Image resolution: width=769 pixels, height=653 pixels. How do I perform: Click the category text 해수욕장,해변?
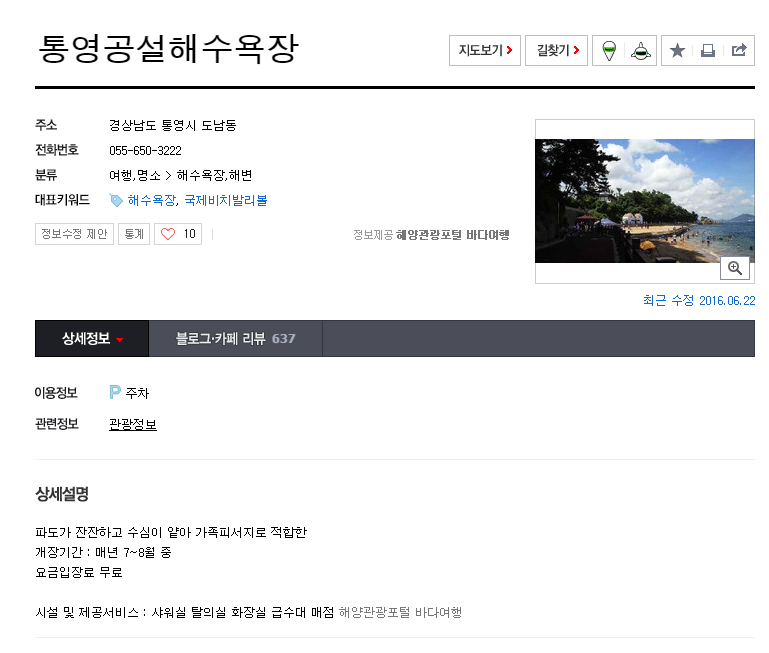(214, 175)
